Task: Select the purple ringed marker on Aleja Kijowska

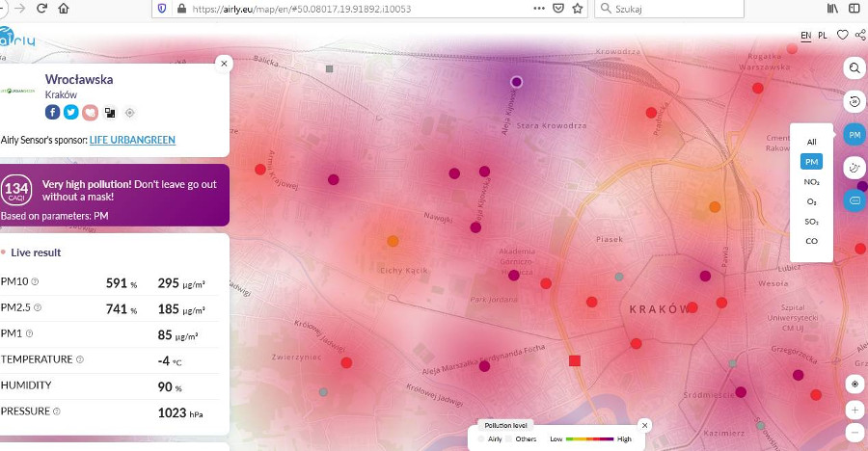Action: tap(517, 82)
